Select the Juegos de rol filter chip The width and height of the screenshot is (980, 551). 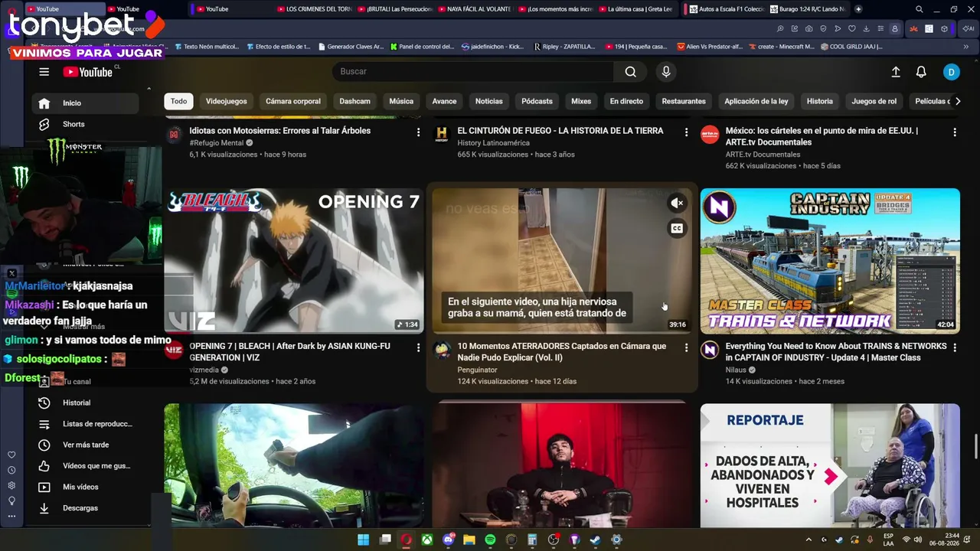click(874, 101)
